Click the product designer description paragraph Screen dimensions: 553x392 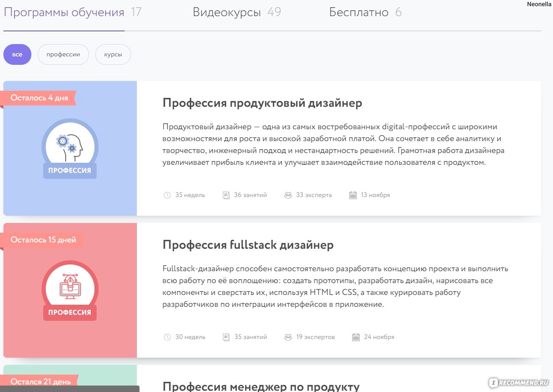pos(333,145)
